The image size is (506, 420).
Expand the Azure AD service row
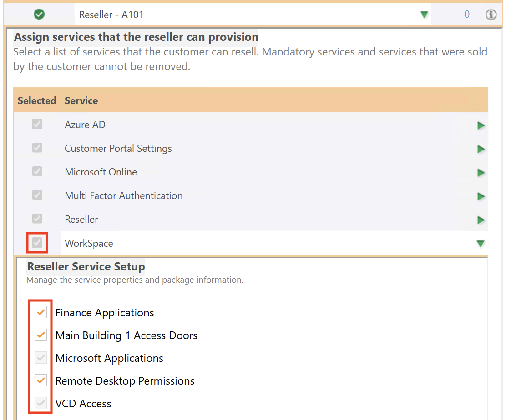(481, 125)
